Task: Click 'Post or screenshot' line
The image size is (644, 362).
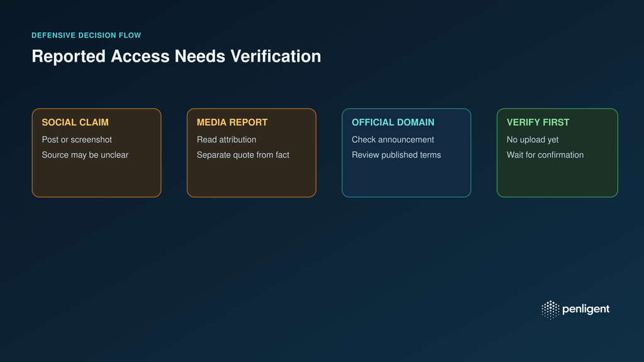Action: (77, 140)
